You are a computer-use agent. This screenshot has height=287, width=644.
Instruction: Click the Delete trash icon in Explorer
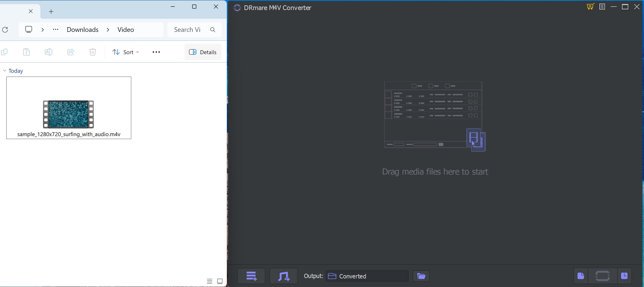tap(93, 52)
